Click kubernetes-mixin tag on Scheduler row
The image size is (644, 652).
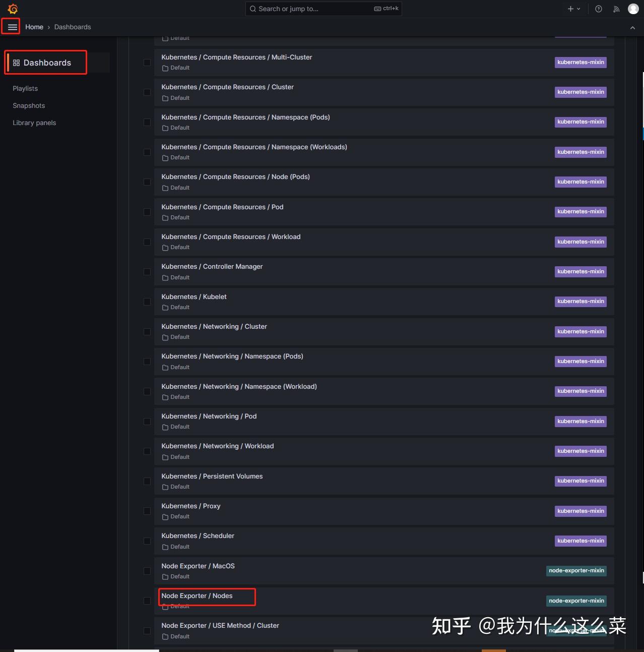(x=581, y=541)
